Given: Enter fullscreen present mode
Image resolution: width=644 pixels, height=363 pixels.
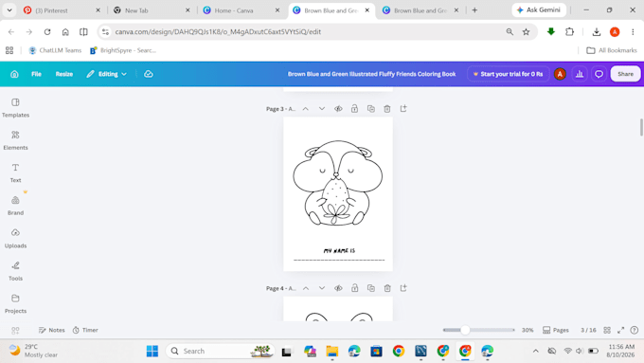Looking at the screenshot, I should pos(620,330).
